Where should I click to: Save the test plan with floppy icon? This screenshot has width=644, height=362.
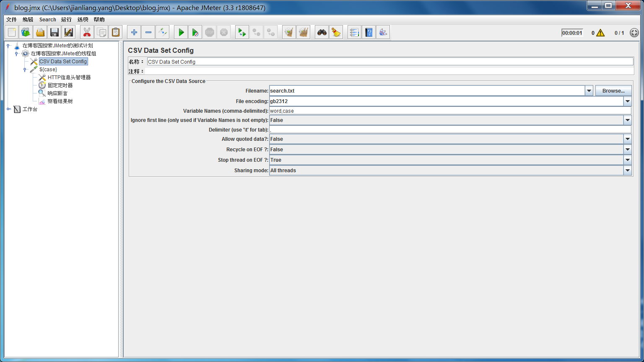[55, 32]
